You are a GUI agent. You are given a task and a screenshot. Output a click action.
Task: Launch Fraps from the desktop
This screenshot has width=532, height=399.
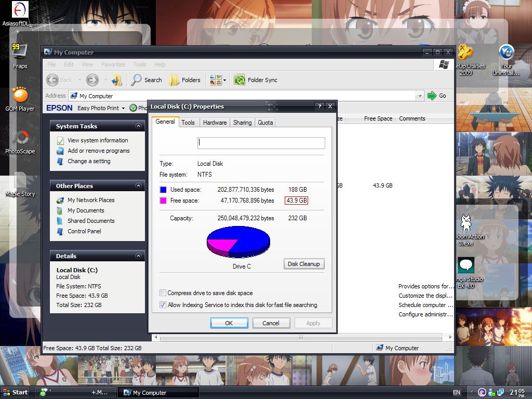20,56
